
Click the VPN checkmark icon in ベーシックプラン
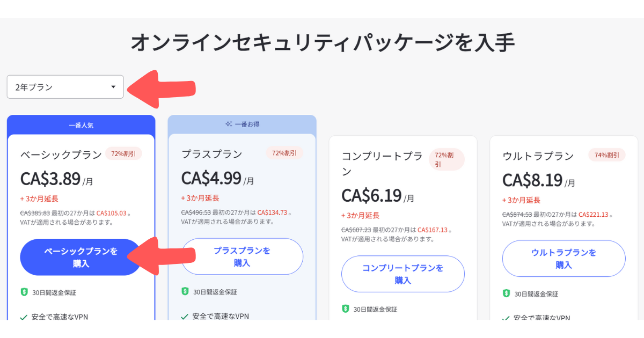click(x=24, y=317)
